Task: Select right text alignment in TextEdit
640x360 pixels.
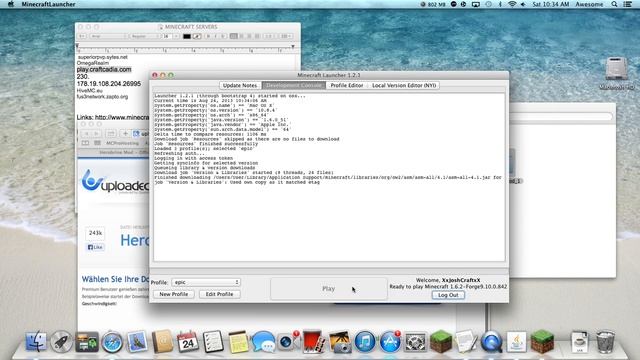Action: coord(249,36)
